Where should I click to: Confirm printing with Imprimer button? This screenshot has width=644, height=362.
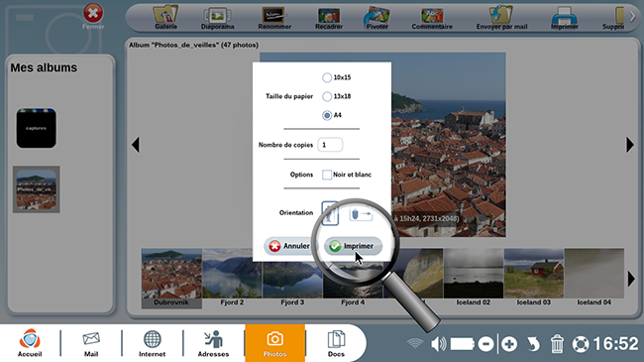tap(354, 246)
